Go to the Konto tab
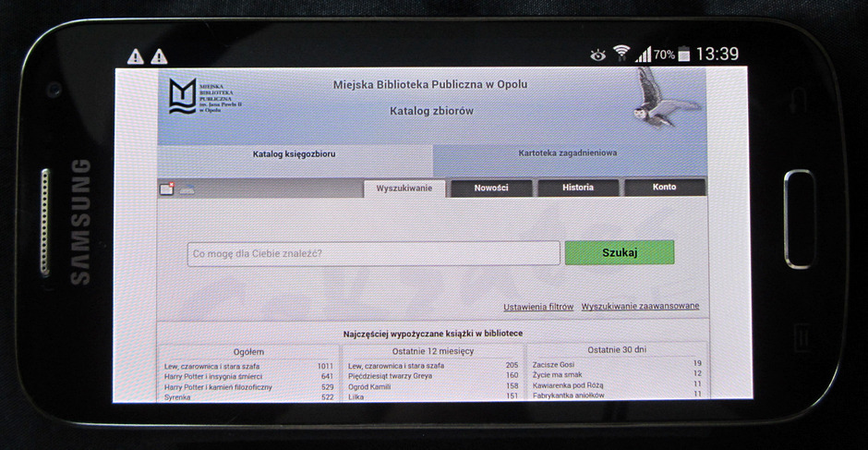Screen dimensions: 868x450 (664, 188)
